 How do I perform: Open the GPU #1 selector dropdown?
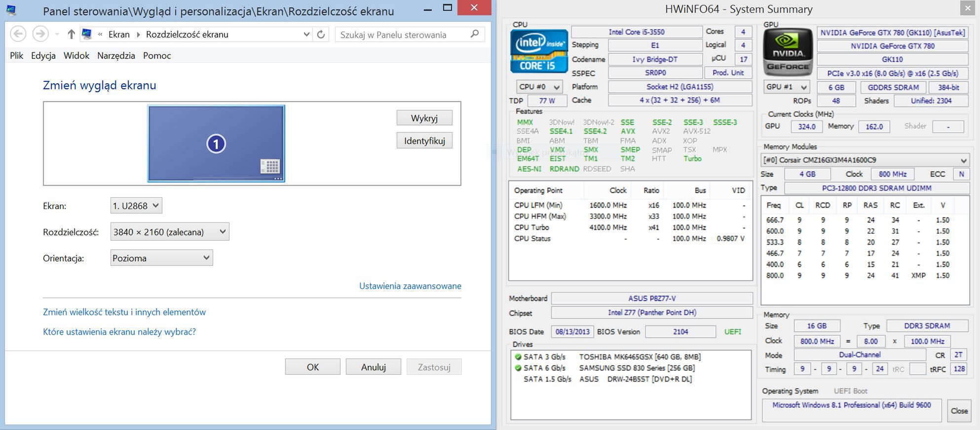click(787, 87)
